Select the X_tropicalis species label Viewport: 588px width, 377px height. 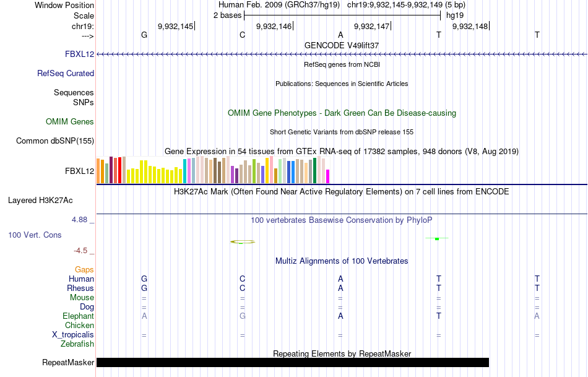click(x=73, y=335)
